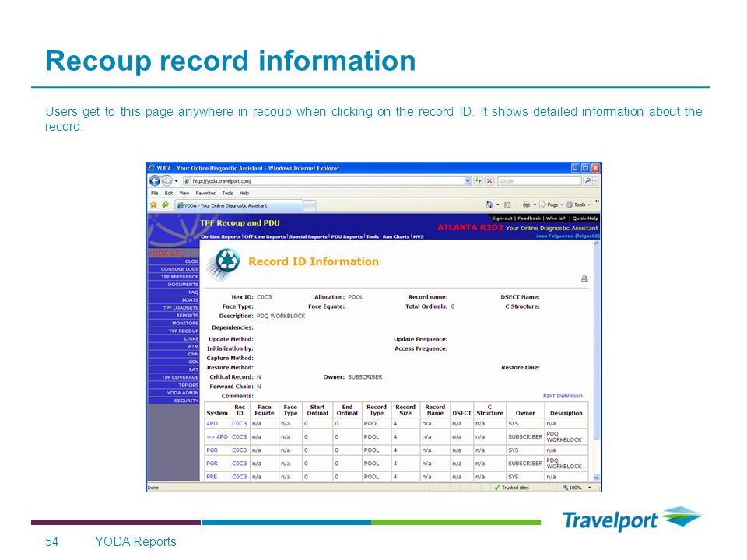
Task: Click the blank New Tab button
Action: (309, 205)
